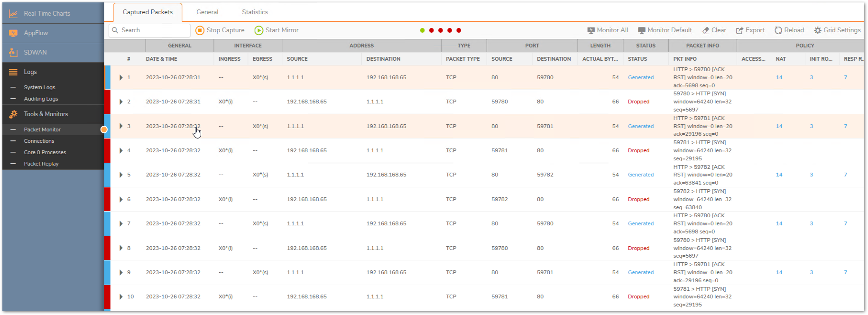Click the Stop Capture icon
Screen dimensions: 868x315
click(200, 30)
